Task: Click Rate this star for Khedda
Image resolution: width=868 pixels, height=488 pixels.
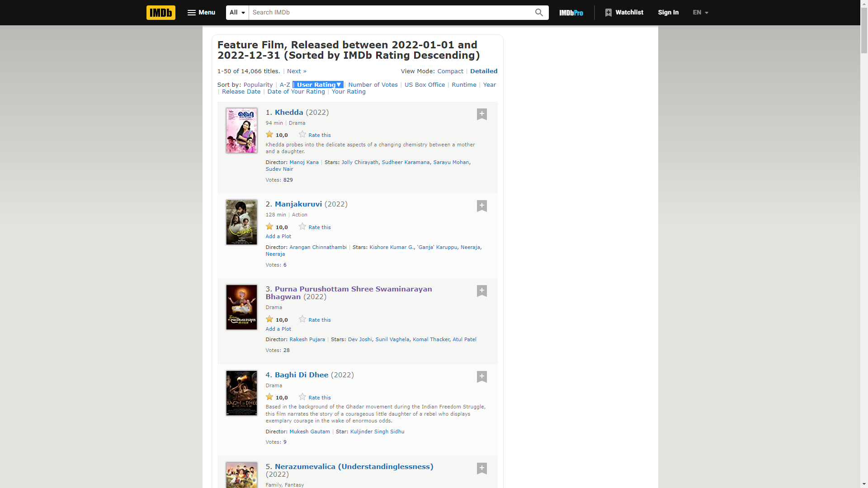Action: pyautogui.click(x=302, y=135)
